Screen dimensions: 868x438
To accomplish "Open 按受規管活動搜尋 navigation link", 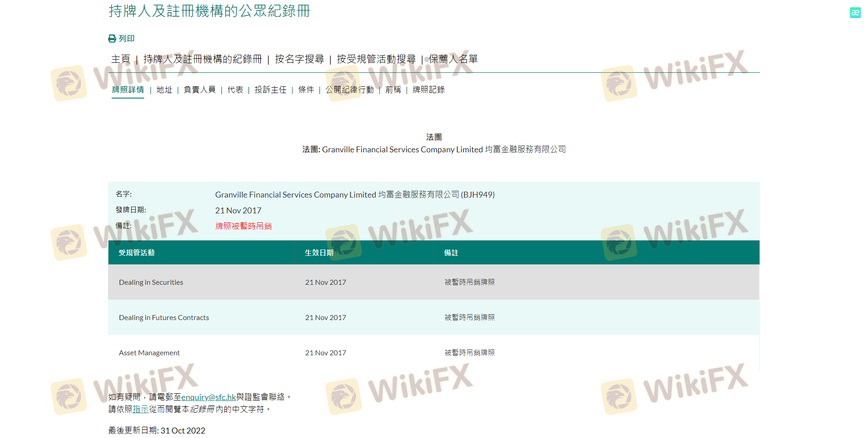I will pos(376,59).
